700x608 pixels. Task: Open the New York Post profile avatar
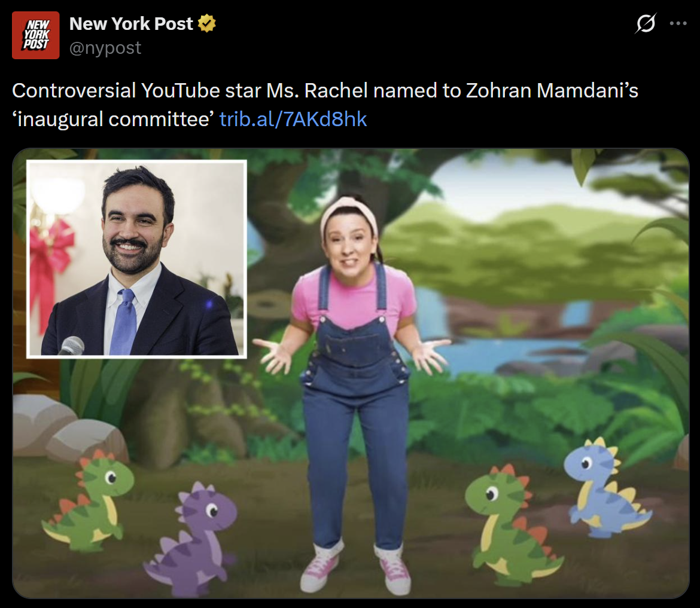(x=36, y=35)
